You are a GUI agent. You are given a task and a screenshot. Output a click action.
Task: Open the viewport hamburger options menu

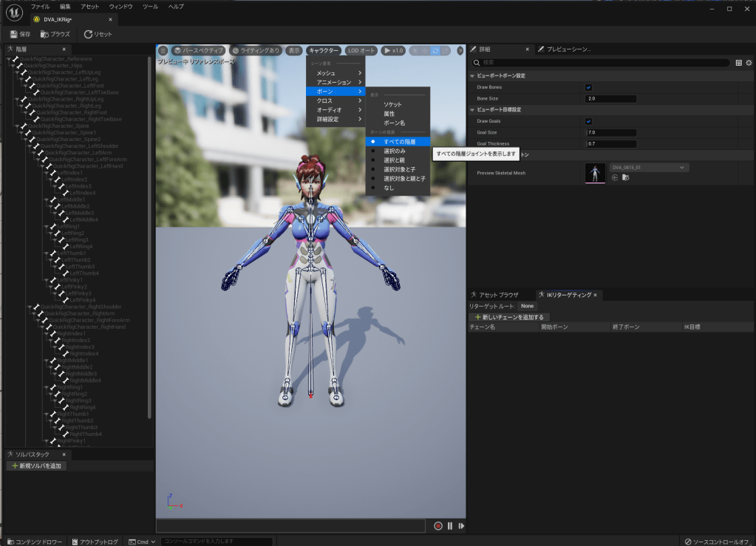coord(163,50)
